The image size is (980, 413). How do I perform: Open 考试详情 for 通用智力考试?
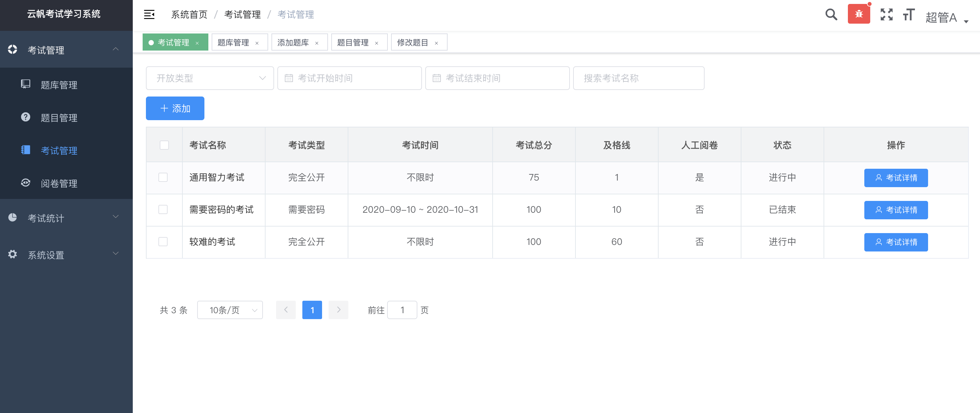pyautogui.click(x=896, y=178)
